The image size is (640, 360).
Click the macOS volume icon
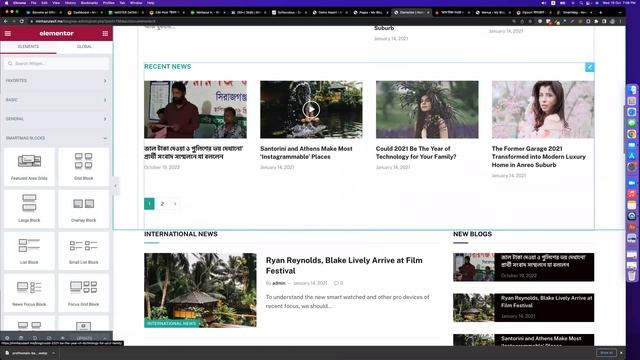coord(543,3)
